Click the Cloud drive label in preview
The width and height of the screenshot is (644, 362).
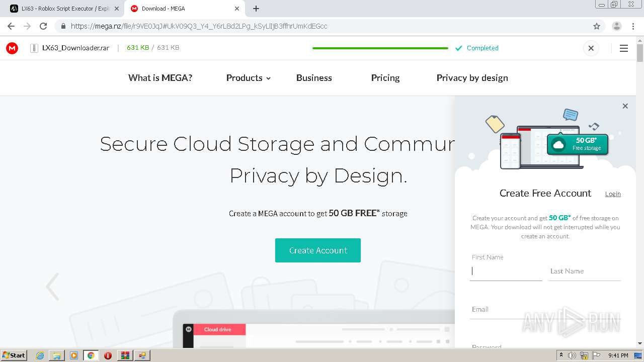(217, 329)
